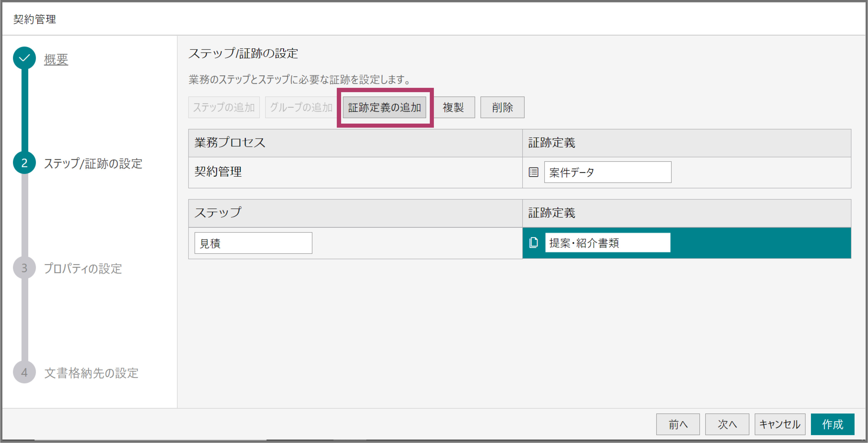Image resolution: width=868 pixels, height=443 pixels.
Task: Click ステップ/証跡の設定 in wizard sidebar
Action: pyautogui.click(x=93, y=164)
